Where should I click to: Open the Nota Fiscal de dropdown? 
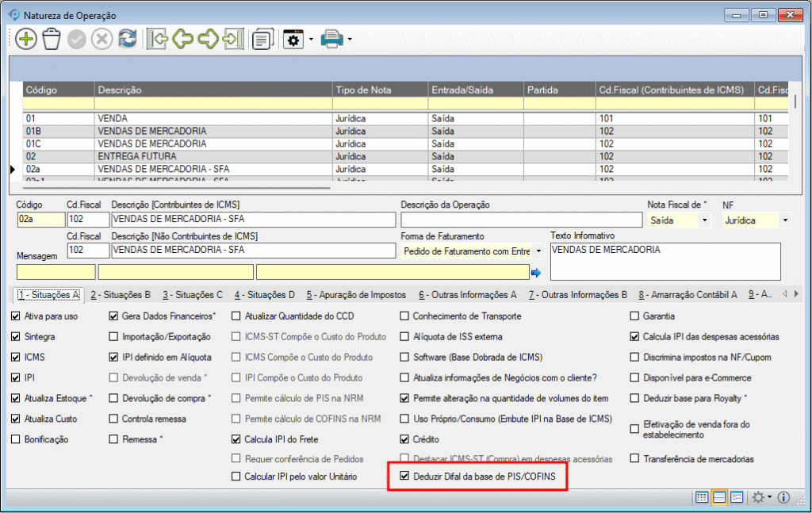tap(704, 220)
